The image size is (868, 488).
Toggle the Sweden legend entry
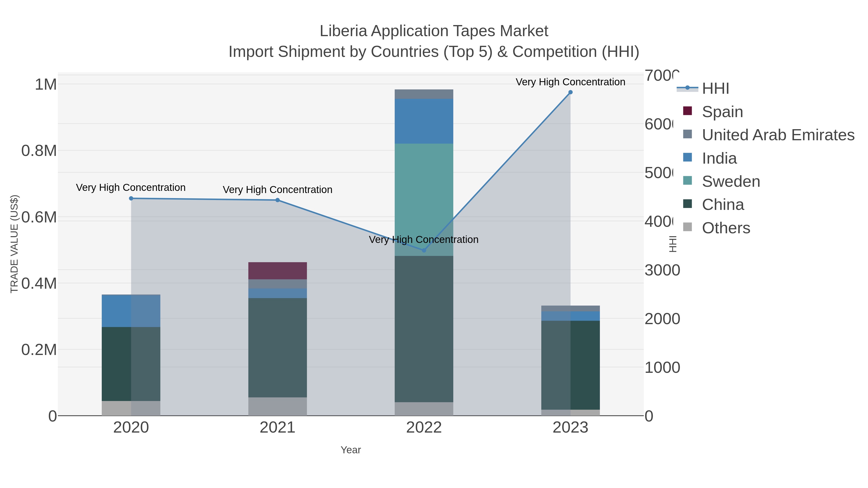point(721,181)
